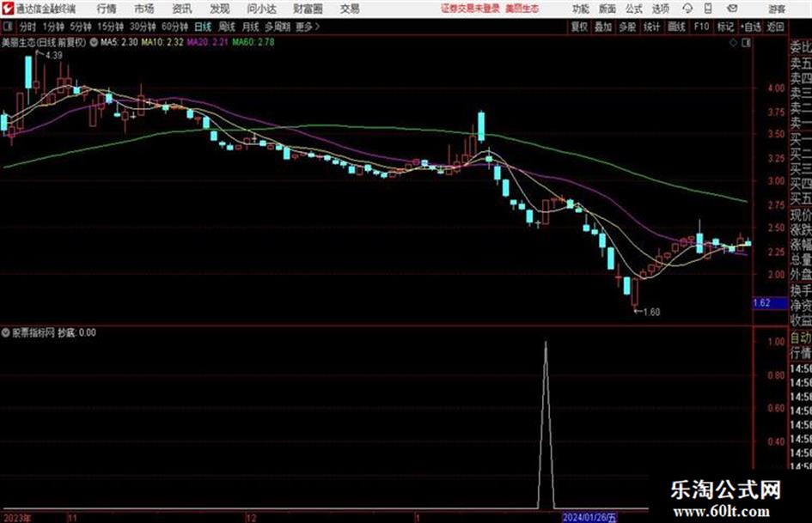Open the 资讯 menu

[x=182, y=9]
